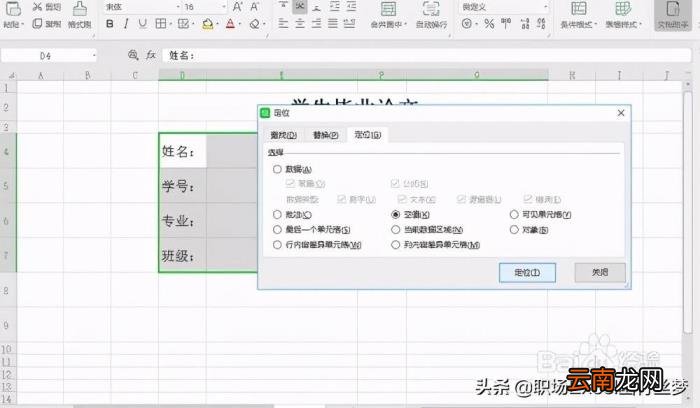Click the Document Assistant (文档助手) button

(x=673, y=15)
